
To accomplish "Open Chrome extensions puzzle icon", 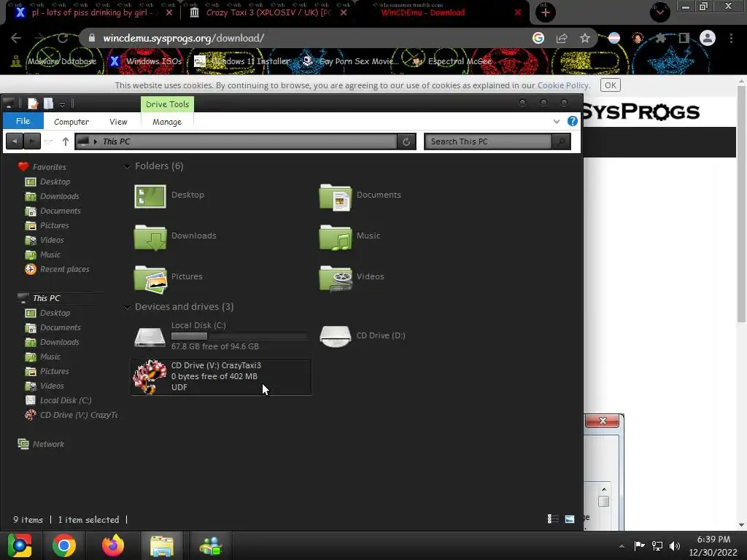I will point(660,38).
